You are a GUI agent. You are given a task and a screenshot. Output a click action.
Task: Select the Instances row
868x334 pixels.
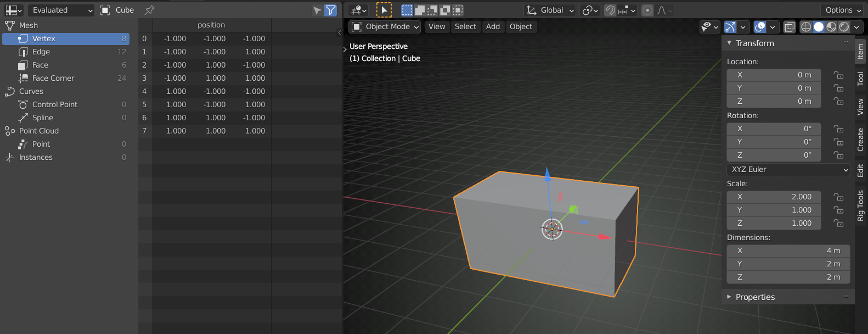coord(66,157)
